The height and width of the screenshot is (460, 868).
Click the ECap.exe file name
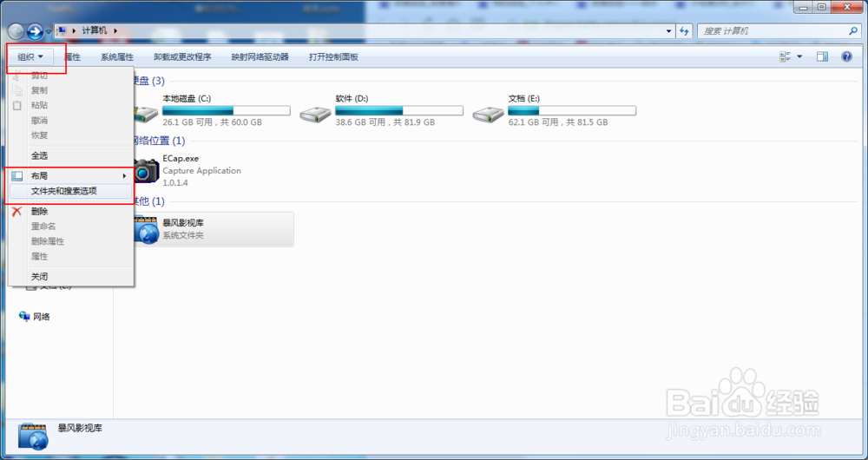pos(181,158)
